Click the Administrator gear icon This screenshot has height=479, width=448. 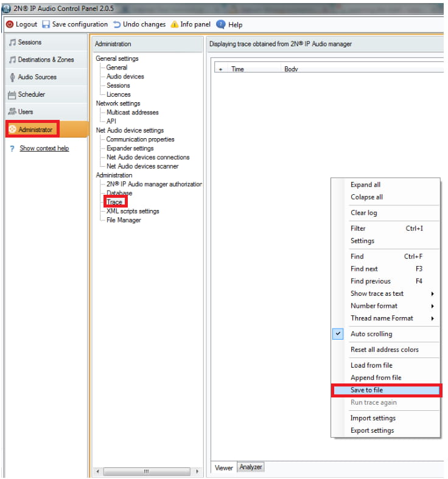(12, 129)
